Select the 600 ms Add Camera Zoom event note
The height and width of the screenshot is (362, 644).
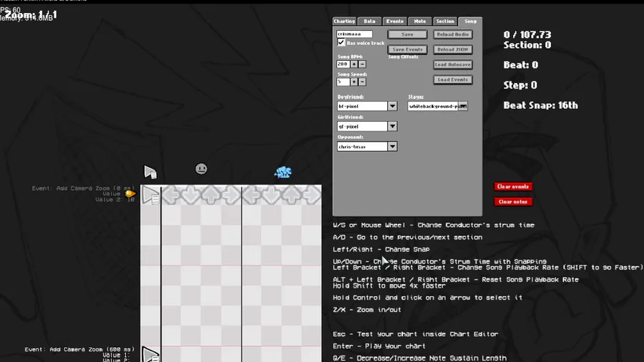151,354
